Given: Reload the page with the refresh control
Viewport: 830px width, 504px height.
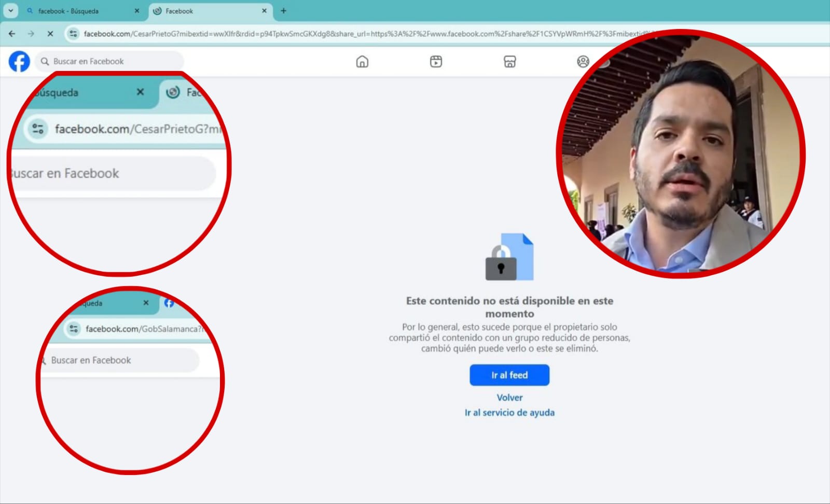Looking at the screenshot, I should point(50,34).
